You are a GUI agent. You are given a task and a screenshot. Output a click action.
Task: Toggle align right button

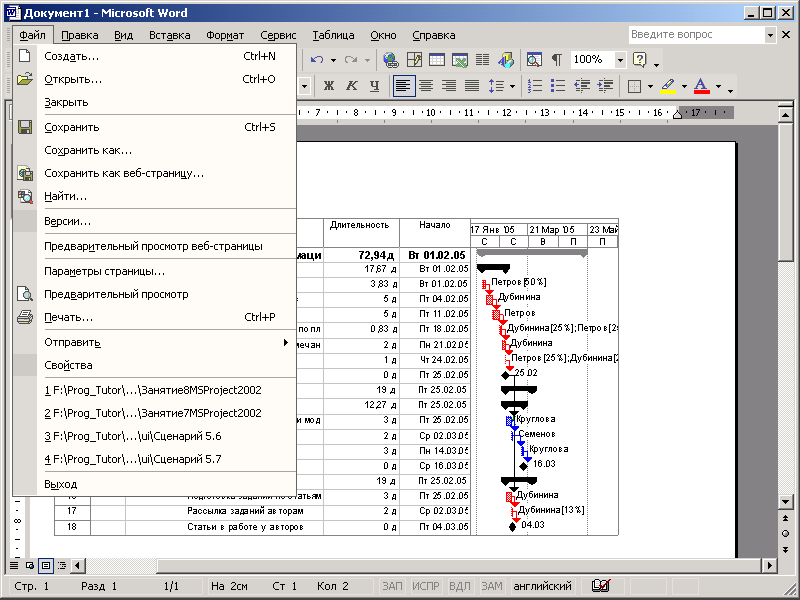[x=449, y=86]
